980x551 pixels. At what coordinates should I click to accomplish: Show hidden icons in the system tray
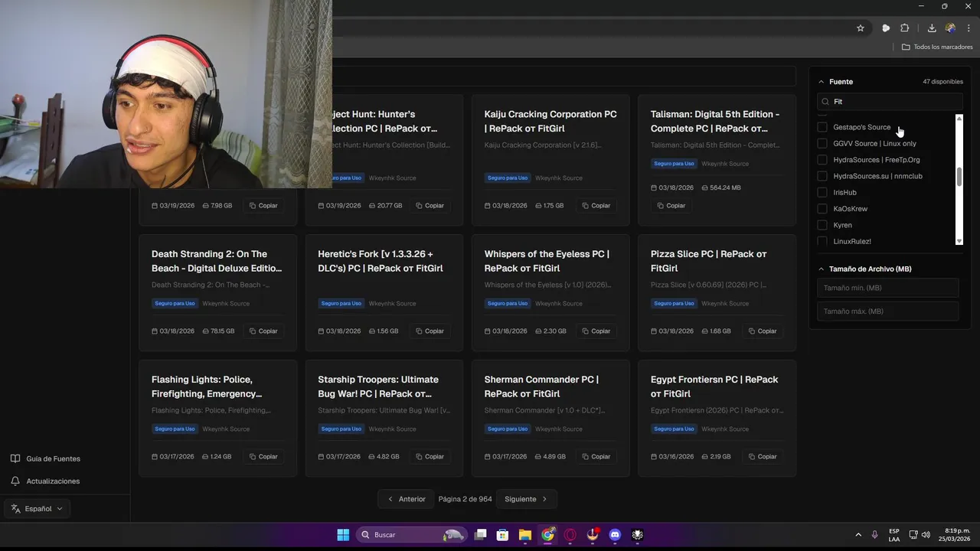point(857,535)
